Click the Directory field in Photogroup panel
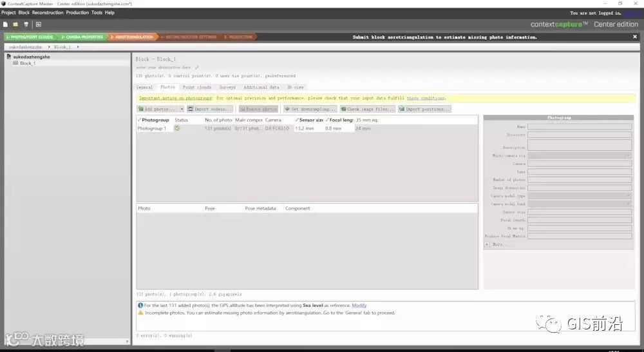This screenshot has width=644, height=352. coord(580,135)
